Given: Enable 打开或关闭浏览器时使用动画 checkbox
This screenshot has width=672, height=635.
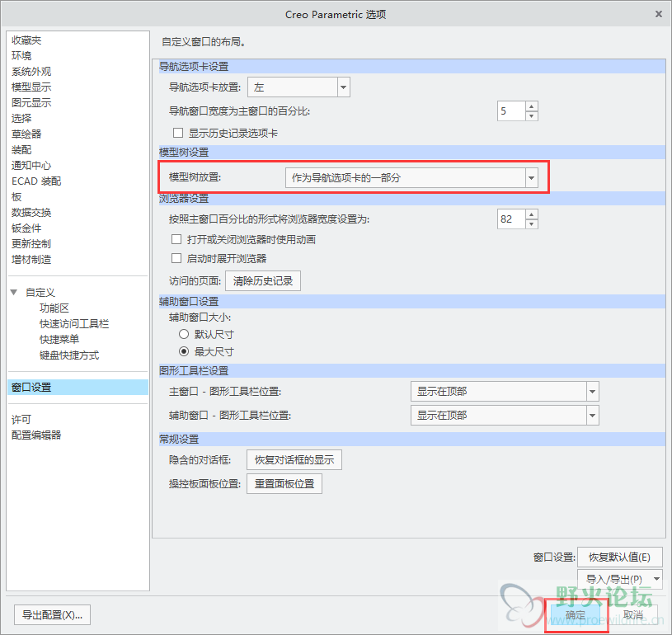Looking at the screenshot, I should click(176, 239).
